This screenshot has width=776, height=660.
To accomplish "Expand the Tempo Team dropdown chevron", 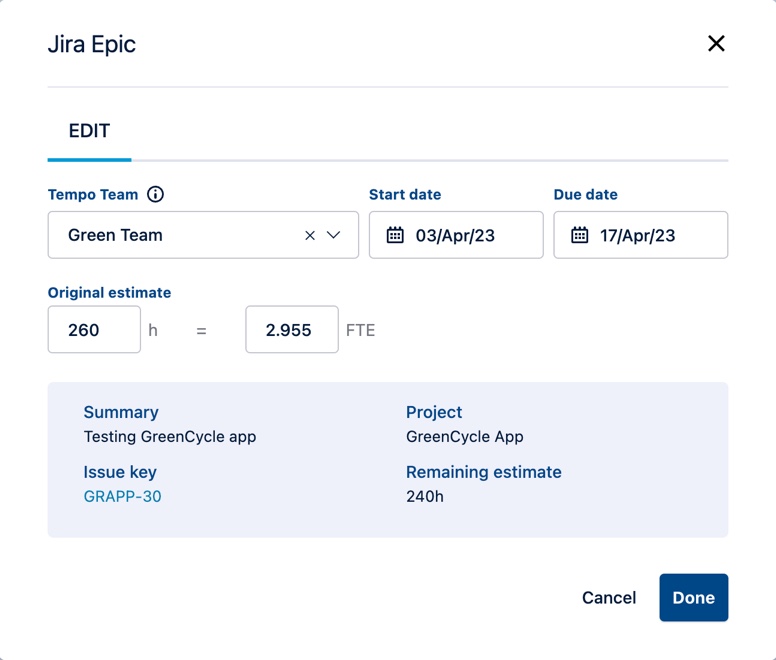I will (334, 235).
